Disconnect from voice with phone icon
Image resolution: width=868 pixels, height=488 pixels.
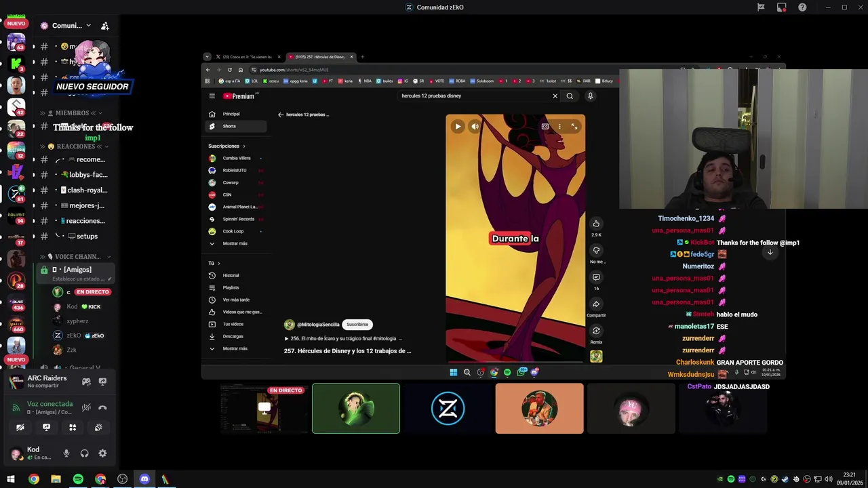coord(102,408)
